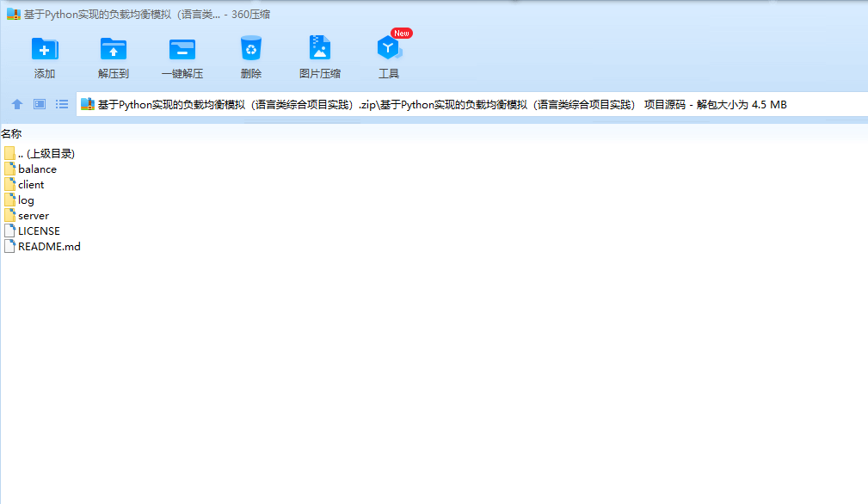The height and width of the screenshot is (504, 868).
Task: Switch to the list view icon
Action: pyautogui.click(x=61, y=104)
